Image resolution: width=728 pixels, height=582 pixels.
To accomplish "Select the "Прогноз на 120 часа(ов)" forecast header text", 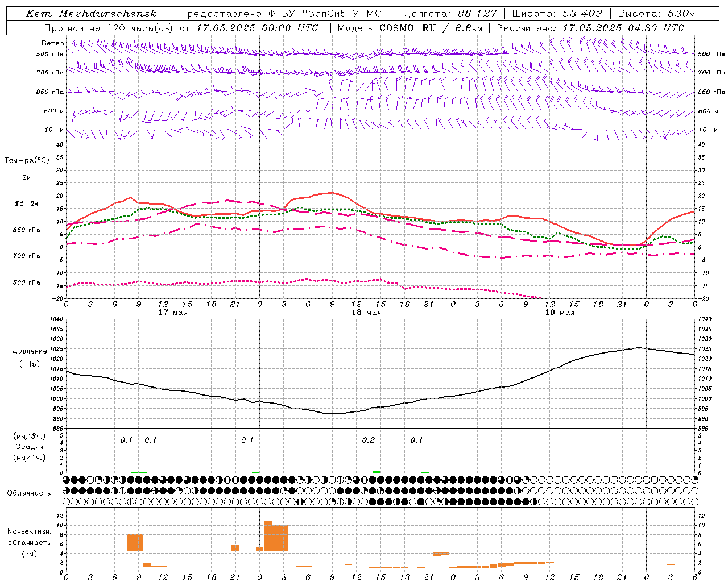I will click(109, 28).
